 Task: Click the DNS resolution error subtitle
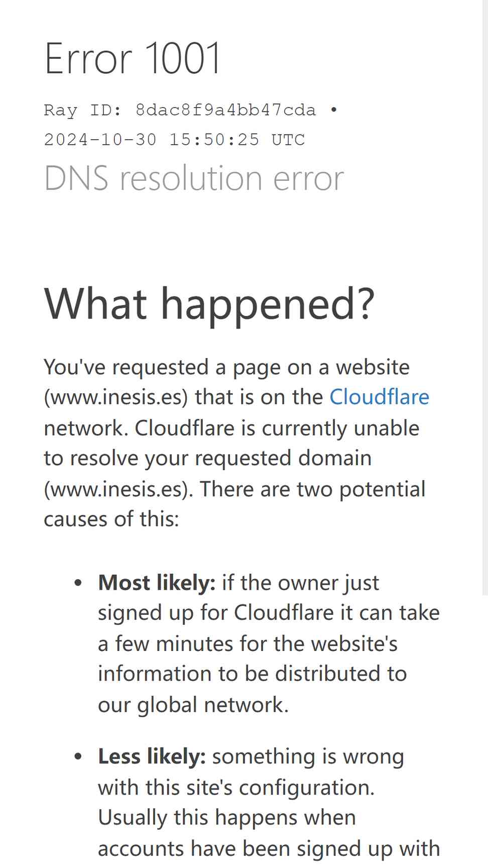pyautogui.click(x=194, y=178)
